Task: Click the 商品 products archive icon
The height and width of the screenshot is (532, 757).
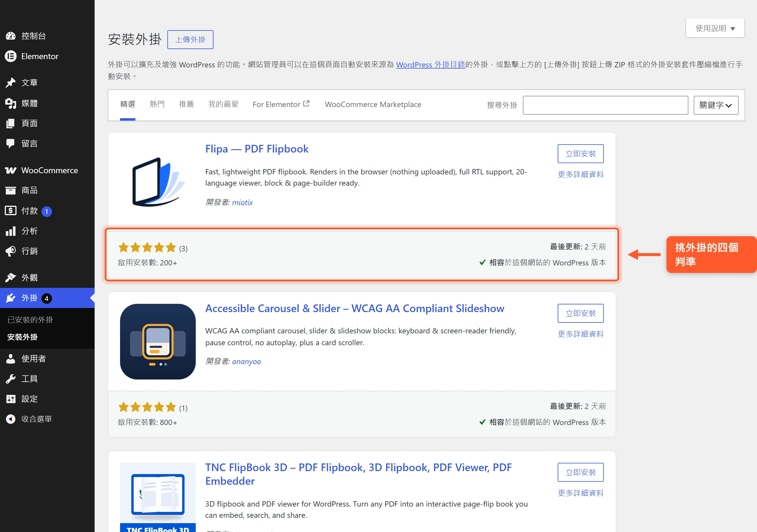Action: pyautogui.click(x=11, y=190)
